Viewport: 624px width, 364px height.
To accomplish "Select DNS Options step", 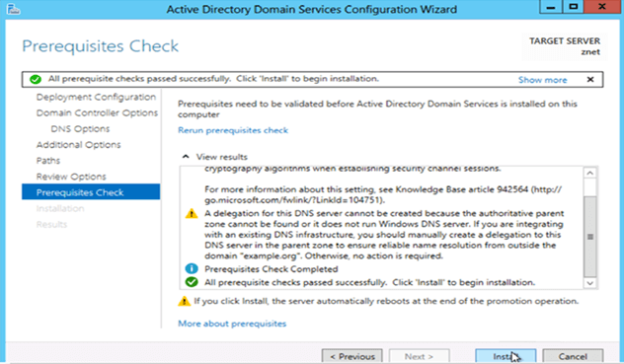I will point(80,129).
